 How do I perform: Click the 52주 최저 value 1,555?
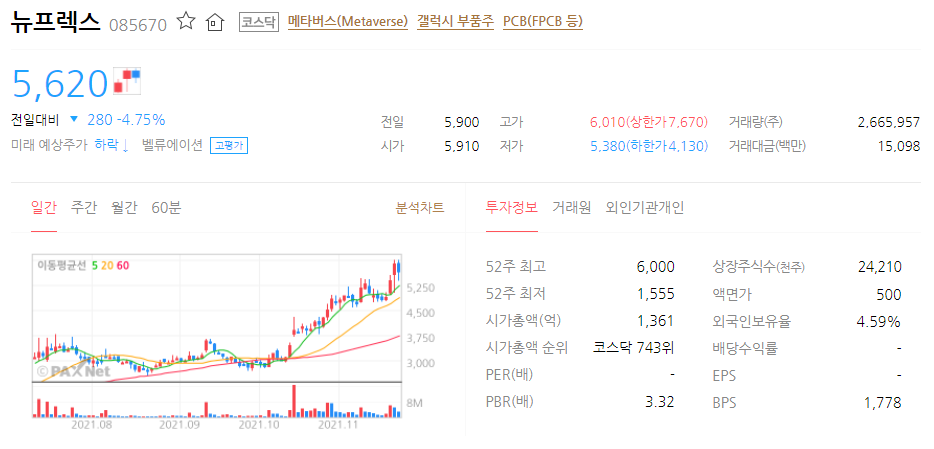pos(656,294)
